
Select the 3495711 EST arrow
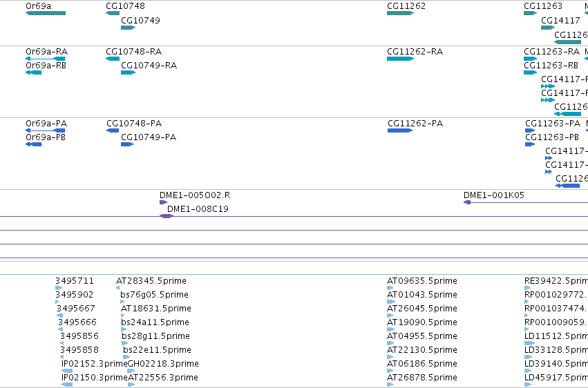(59, 288)
